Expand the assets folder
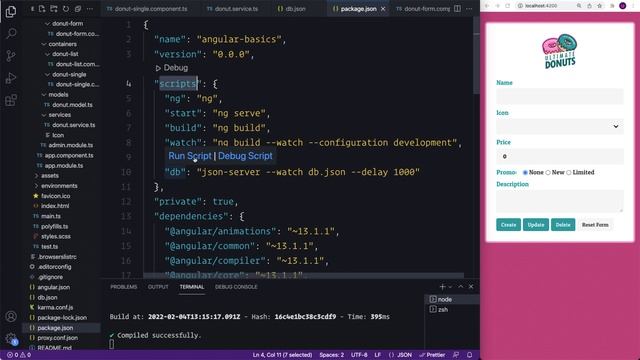Viewport: 640px width, 360px height. click(x=36, y=176)
